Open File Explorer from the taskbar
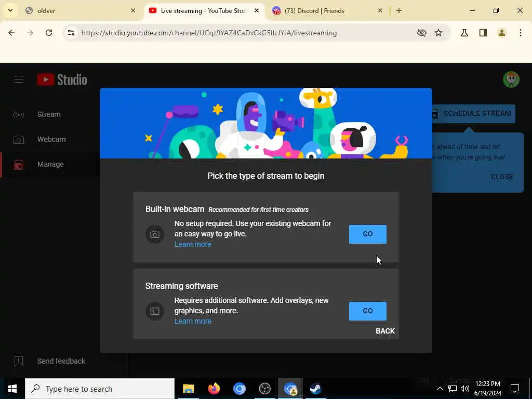 coord(188,389)
